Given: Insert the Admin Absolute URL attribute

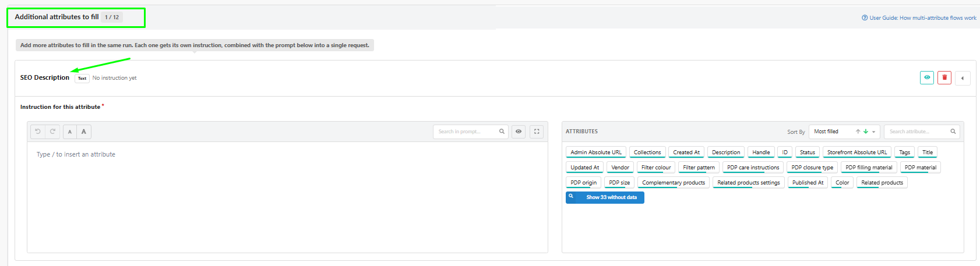Looking at the screenshot, I should 596,152.
